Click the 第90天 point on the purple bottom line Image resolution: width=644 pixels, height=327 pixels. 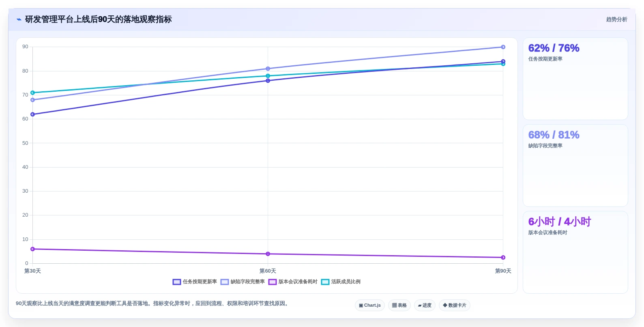503,258
